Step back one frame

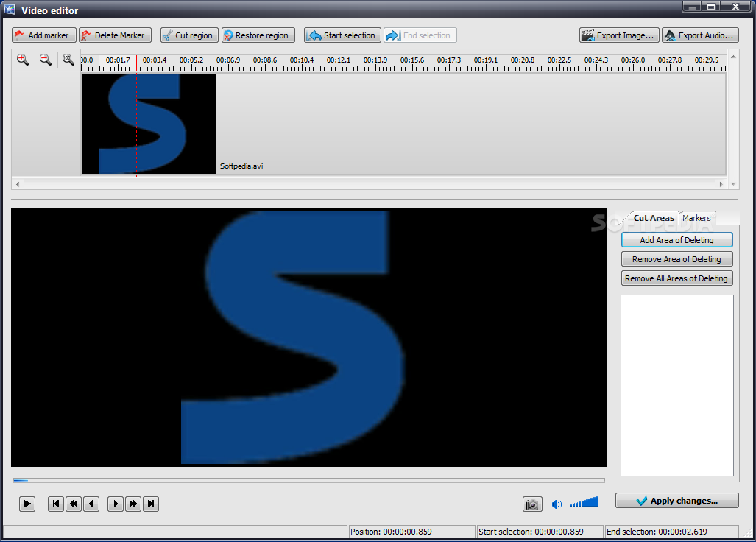tap(91, 504)
